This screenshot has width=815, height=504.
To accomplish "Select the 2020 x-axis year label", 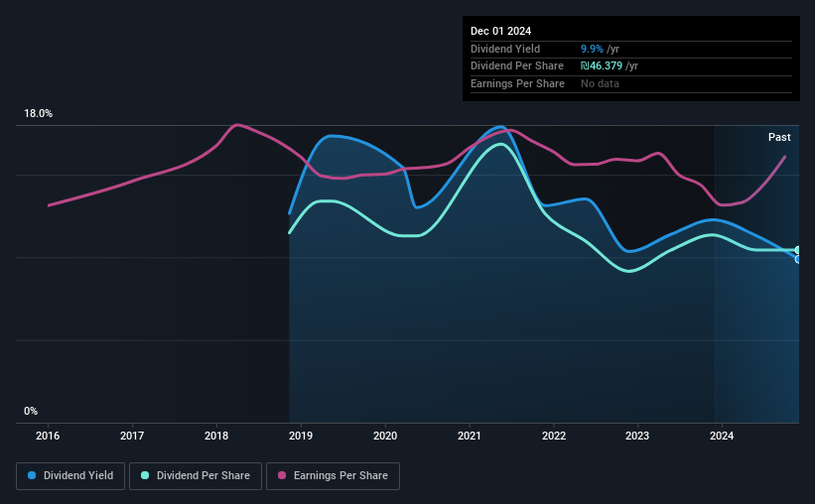I will pyautogui.click(x=385, y=436).
